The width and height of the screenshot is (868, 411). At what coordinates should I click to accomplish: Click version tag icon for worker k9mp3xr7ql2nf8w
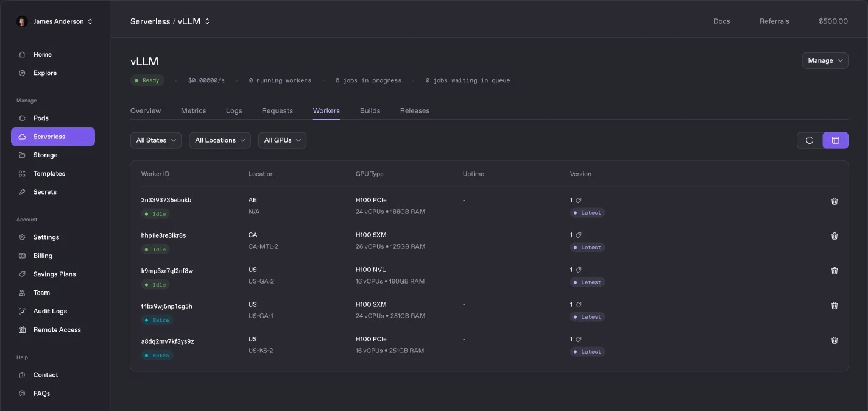click(x=579, y=270)
